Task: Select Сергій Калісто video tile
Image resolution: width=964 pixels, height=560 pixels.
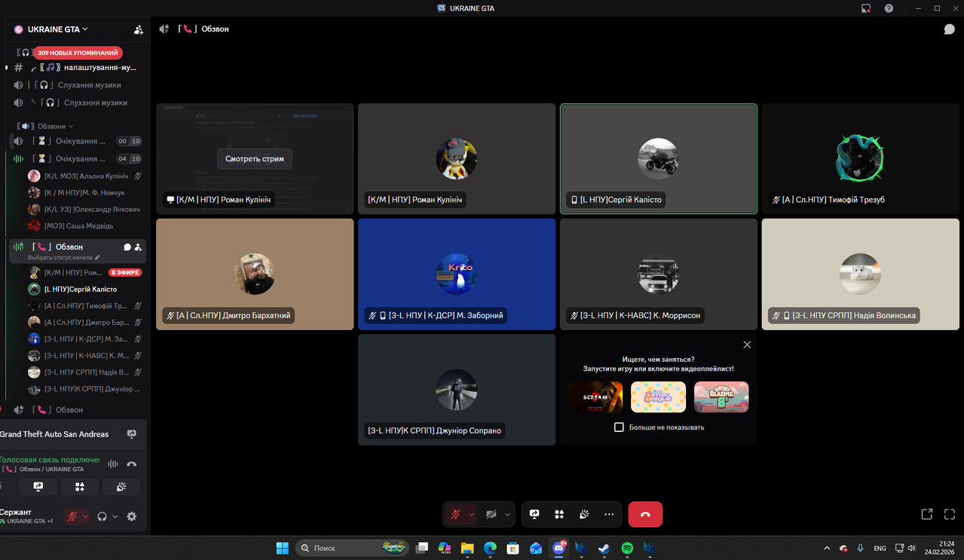Action: 659,159
